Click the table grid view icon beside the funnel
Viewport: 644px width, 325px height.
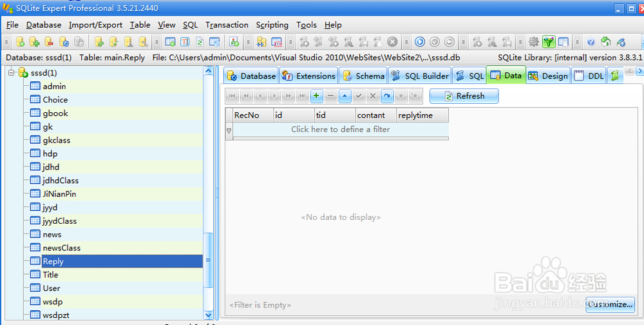coord(563,41)
